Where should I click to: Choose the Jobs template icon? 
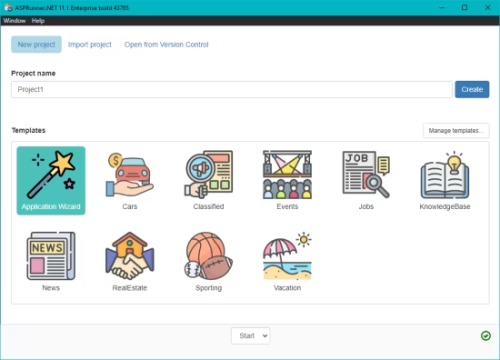(x=366, y=174)
